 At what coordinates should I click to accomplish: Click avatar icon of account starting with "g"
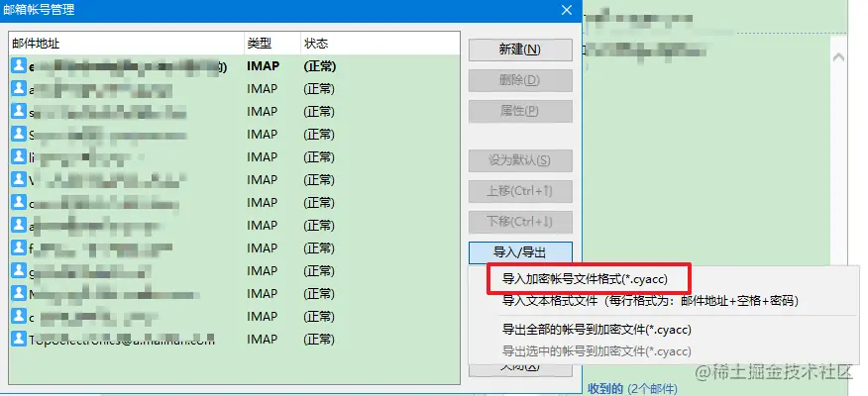(x=19, y=270)
